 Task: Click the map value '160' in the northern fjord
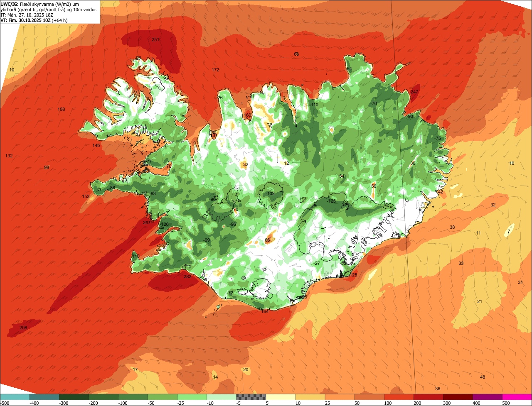[247, 115]
